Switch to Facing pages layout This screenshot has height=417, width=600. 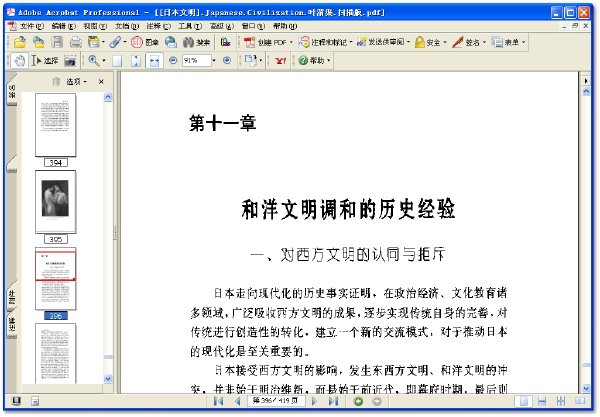point(580,401)
